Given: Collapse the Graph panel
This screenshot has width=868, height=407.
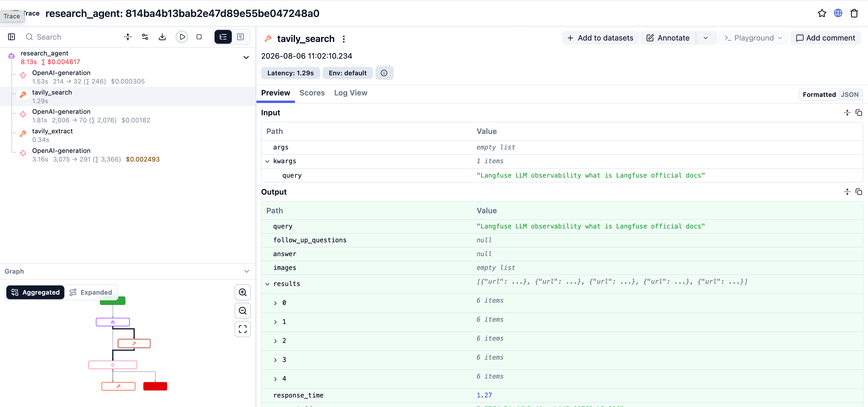Looking at the screenshot, I should [x=247, y=271].
